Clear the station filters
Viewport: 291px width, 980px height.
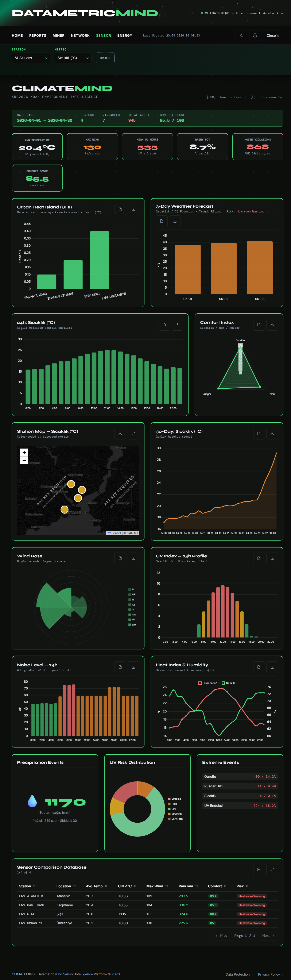[105, 58]
